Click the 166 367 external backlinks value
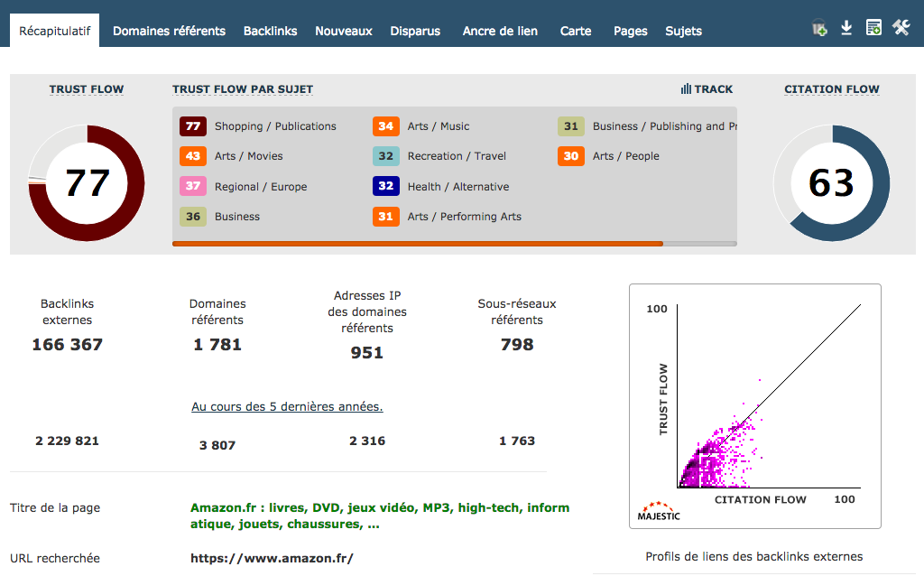924x576 pixels. [x=67, y=344]
